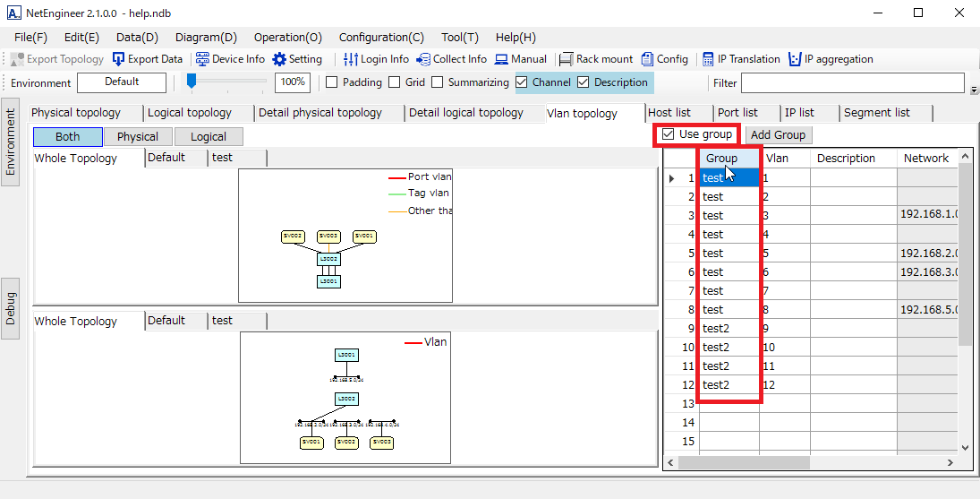Select the Physical view button

(137, 137)
